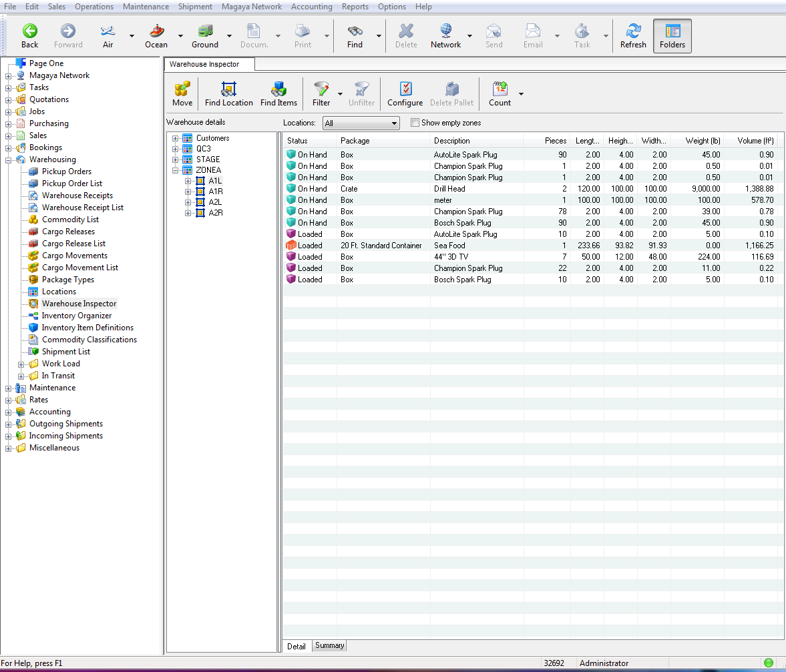Open Shipment List in the tree
Viewport: 786px width, 672px height.
(66, 352)
